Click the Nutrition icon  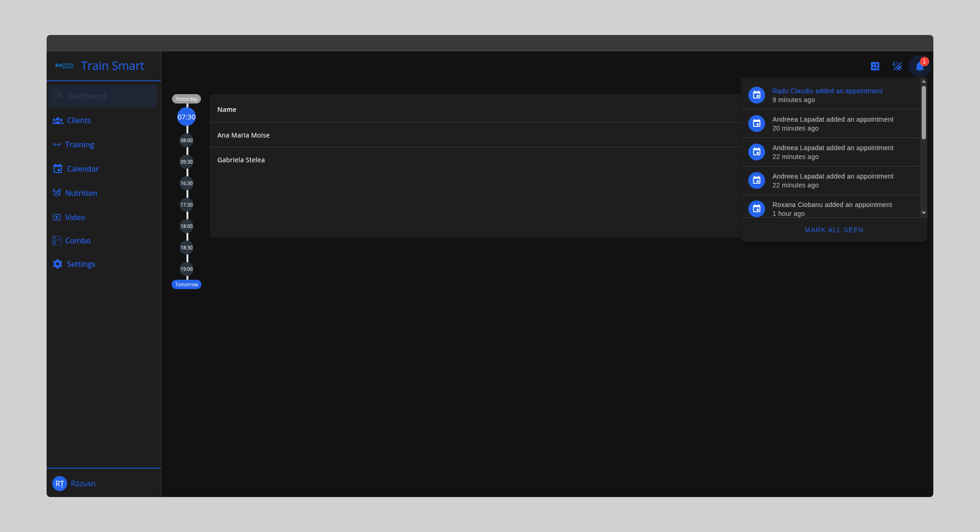coord(57,193)
